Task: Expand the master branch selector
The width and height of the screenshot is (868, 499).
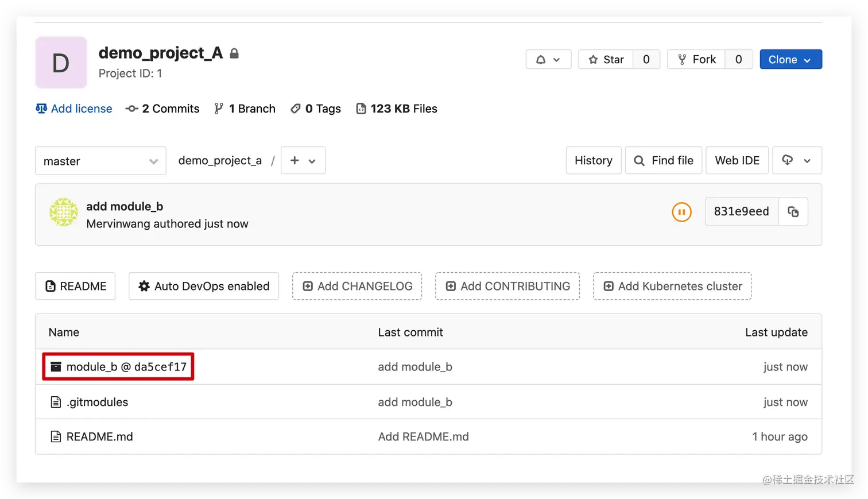Action: (x=100, y=161)
